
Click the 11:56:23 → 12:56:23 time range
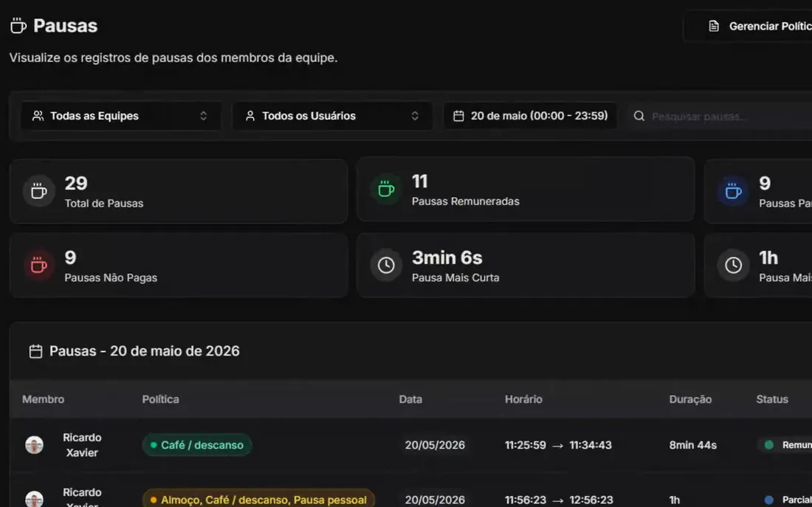[558, 500]
